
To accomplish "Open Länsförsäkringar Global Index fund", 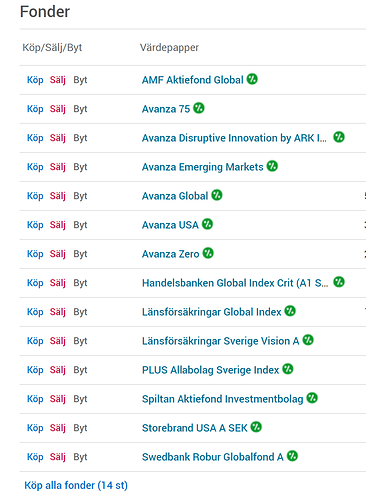I will pyautogui.click(x=212, y=312).
